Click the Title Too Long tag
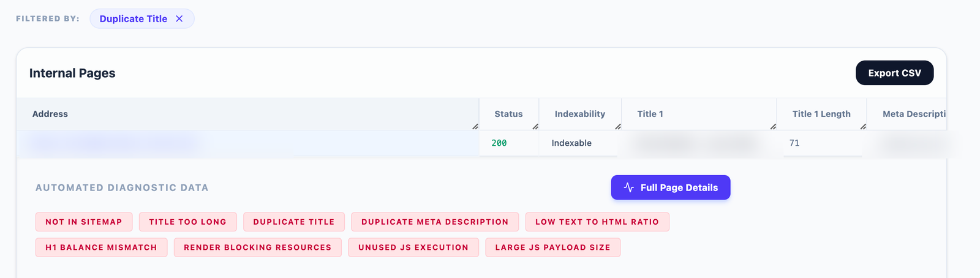This screenshot has height=278, width=980. [187, 222]
